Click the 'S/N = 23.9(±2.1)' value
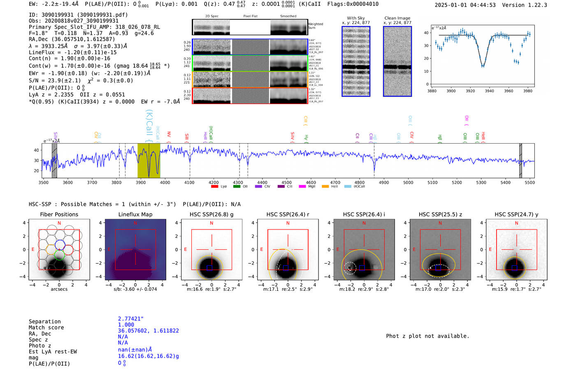The image size is (576, 392). pyautogui.click(x=55, y=81)
